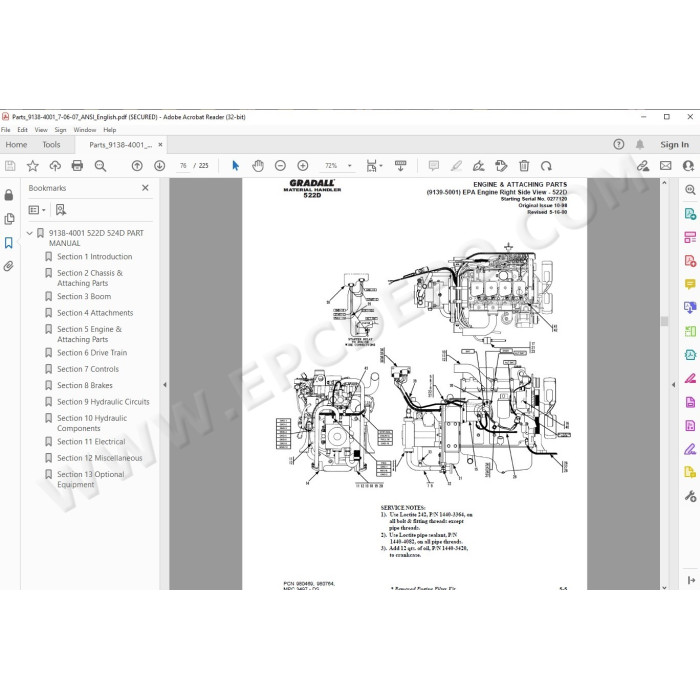Viewport: 700px width, 700px height.
Task: Open the View menu
Action: pyautogui.click(x=41, y=130)
